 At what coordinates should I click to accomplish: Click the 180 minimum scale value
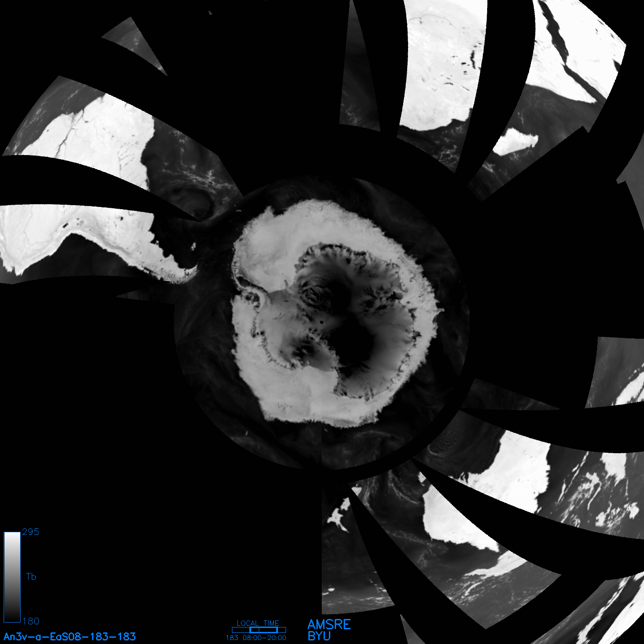click(31, 621)
